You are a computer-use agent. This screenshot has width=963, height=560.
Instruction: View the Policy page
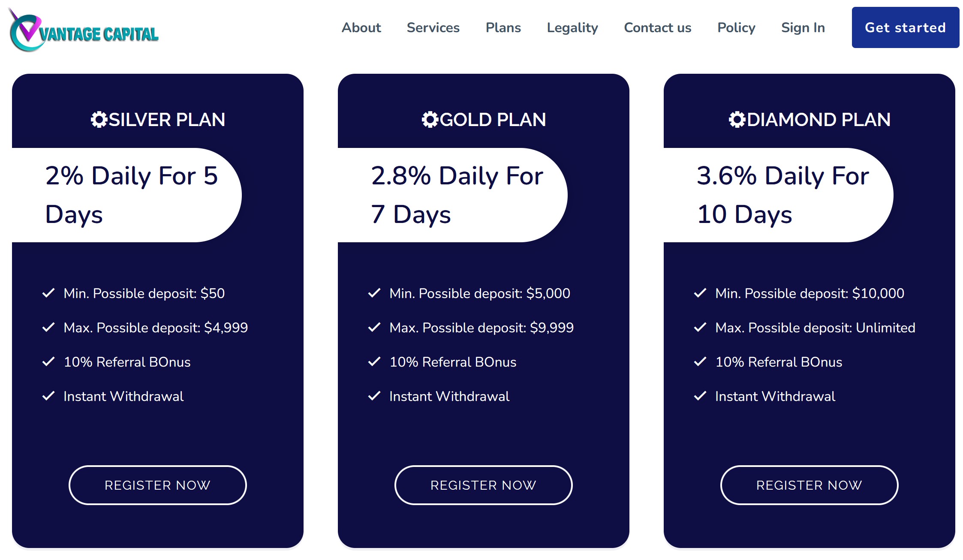point(736,28)
